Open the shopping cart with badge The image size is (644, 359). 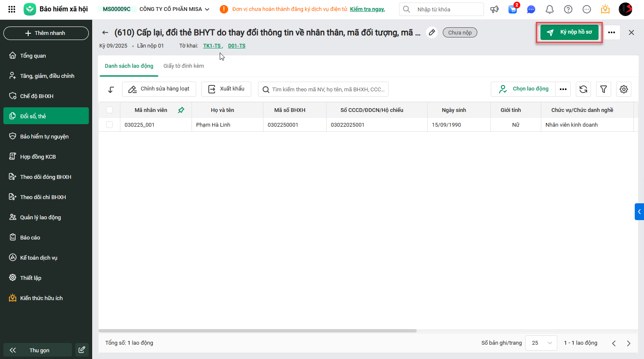coord(513,9)
